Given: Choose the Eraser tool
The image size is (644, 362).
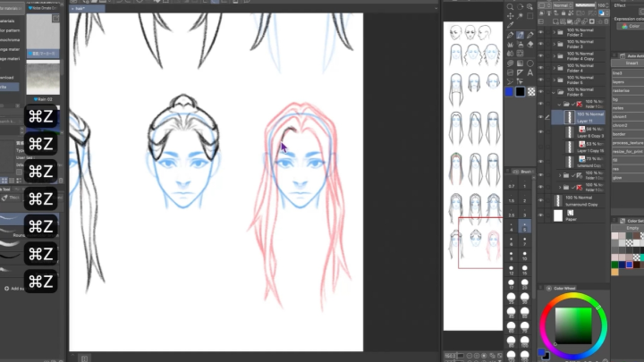Looking at the screenshot, I should [x=530, y=44].
